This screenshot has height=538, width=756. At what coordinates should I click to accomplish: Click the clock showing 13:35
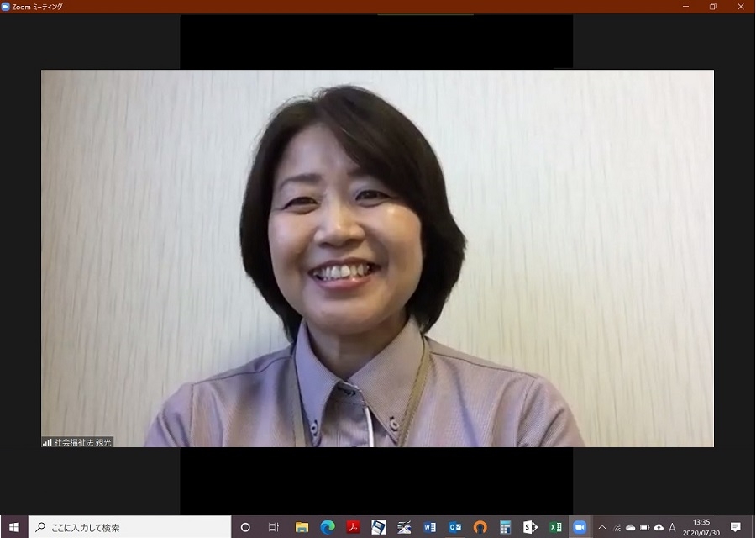coord(700,527)
